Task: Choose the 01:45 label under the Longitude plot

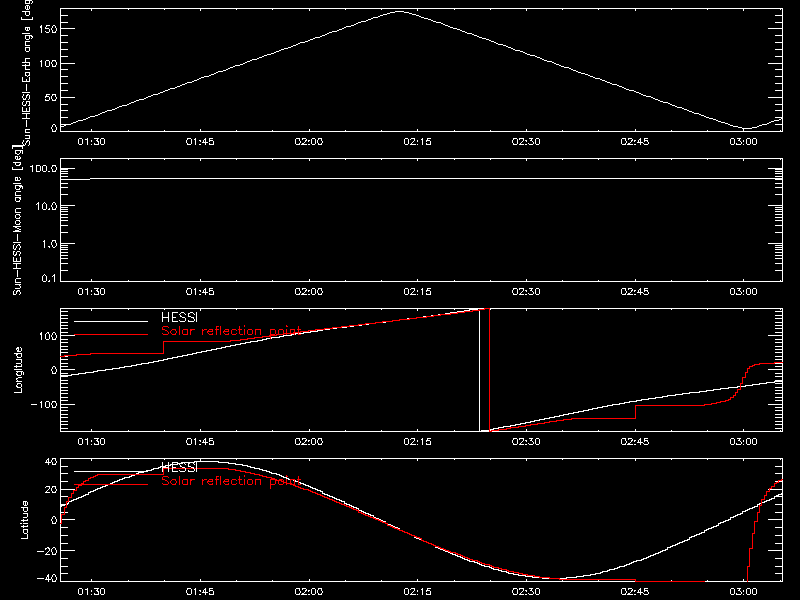Action: coord(200,441)
